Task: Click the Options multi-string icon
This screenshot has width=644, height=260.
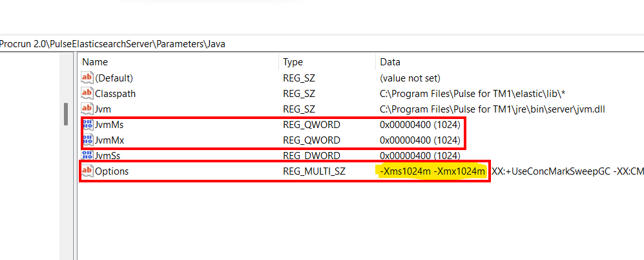Action: pos(87,171)
